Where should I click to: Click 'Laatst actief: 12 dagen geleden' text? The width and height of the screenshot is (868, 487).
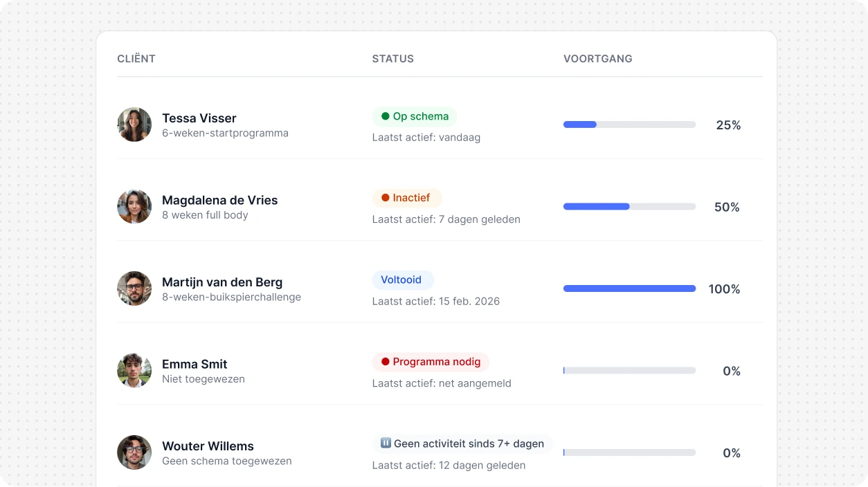[449, 466]
